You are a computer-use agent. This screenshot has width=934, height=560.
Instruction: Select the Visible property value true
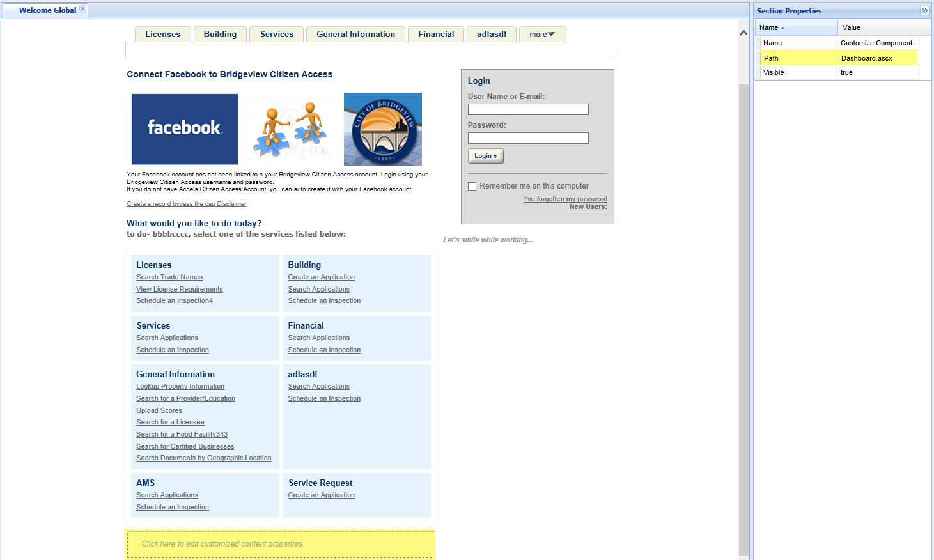(846, 72)
